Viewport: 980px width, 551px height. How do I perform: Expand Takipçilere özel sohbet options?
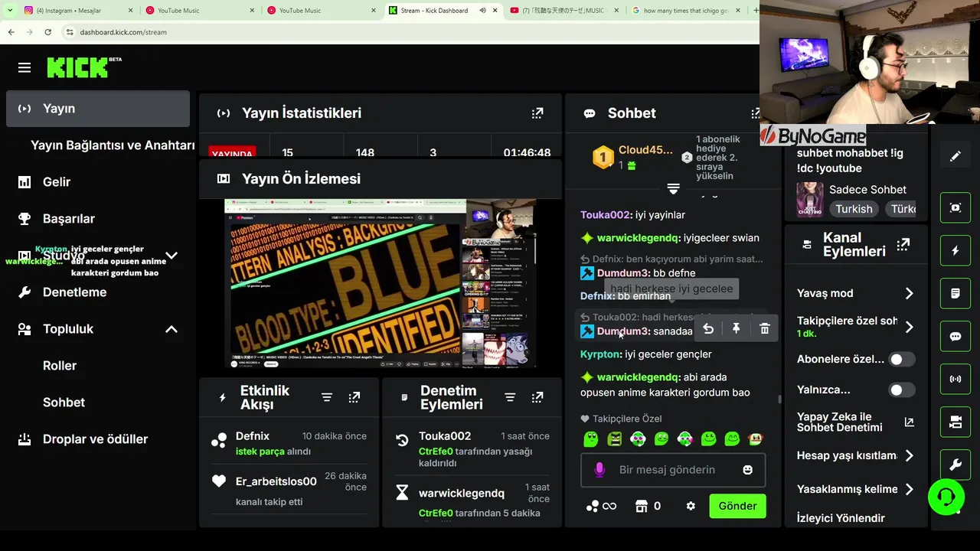[909, 327]
